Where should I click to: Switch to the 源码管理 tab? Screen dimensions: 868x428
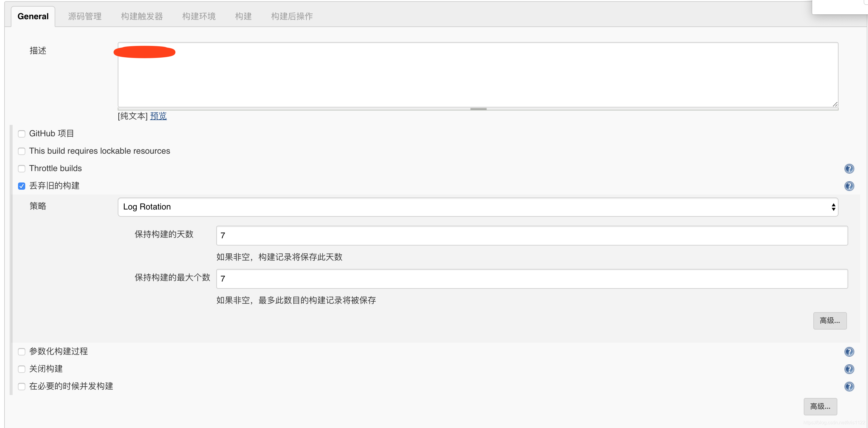pyautogui.click(x=85, y=16)
